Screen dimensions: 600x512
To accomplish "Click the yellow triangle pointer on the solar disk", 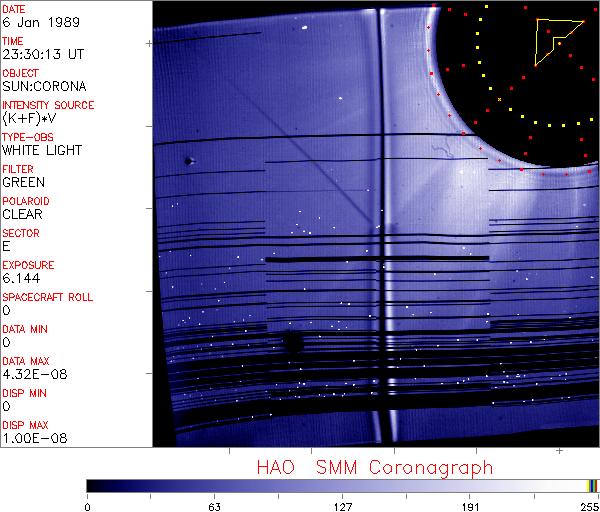I will coord(551,40).
